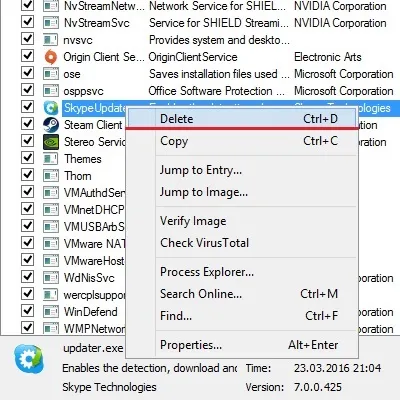Click the Skype updater icon in details pane
The width and height of the screenshot is (400, 400).
tap(29, 359)
